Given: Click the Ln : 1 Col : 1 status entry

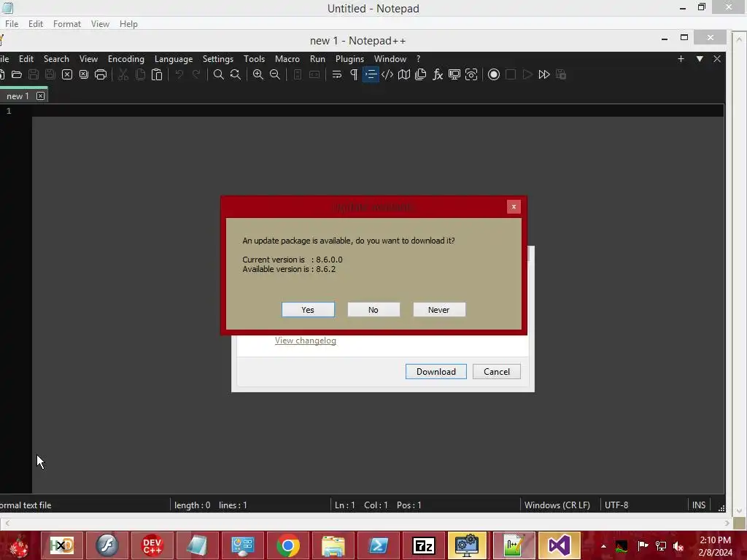Looking at the screenshot, I should coord(378,505).
